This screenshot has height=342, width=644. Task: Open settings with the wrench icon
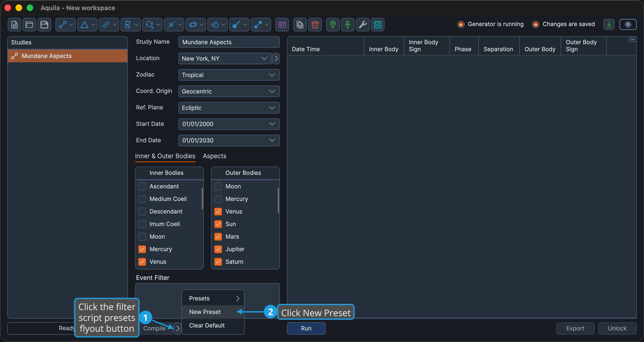pos(363,25)
